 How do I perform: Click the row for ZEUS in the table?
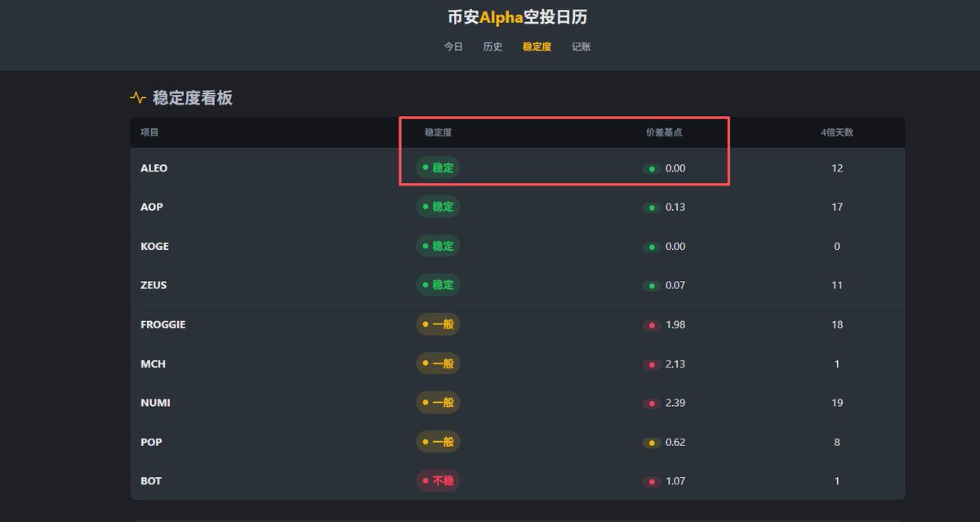click(490, 285)
